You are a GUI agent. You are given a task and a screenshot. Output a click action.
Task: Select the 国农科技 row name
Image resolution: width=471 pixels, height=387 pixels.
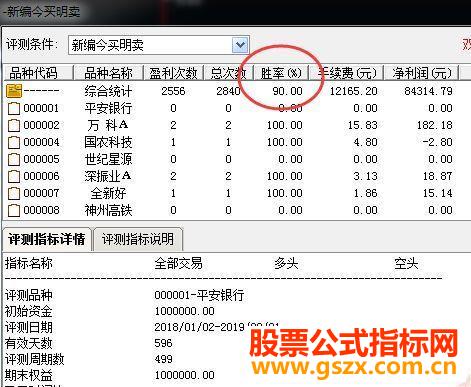tap(108, 142)
